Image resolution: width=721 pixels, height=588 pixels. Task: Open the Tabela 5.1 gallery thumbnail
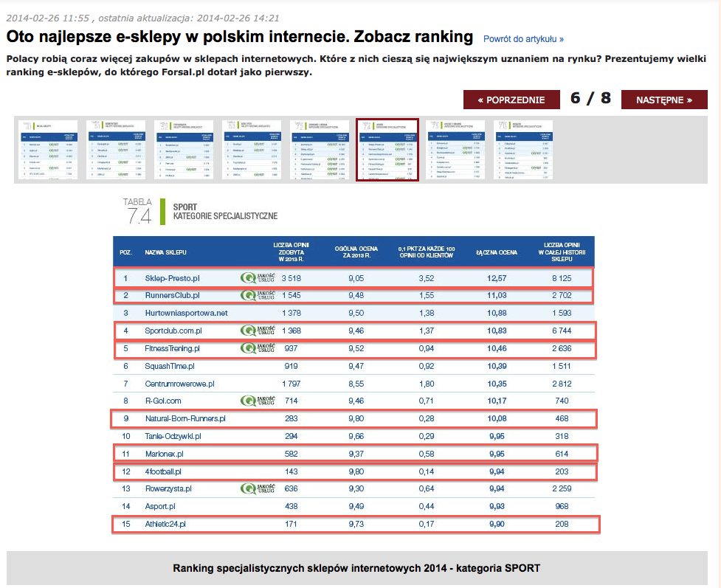(116, 150)
